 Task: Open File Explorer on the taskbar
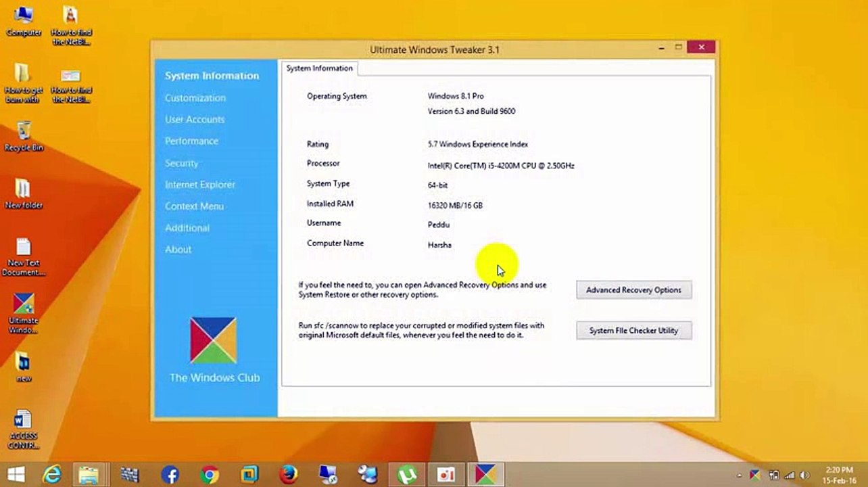point(89,475)
